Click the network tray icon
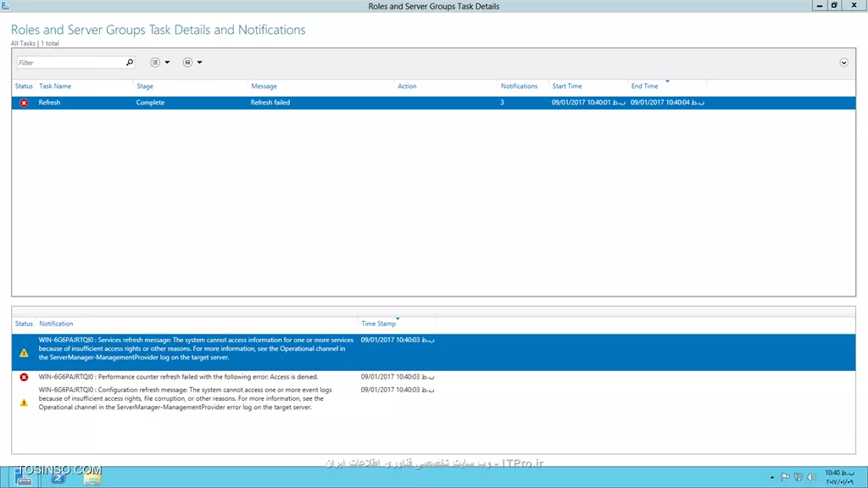Viewport: 868px width, 488px height. 798,478
